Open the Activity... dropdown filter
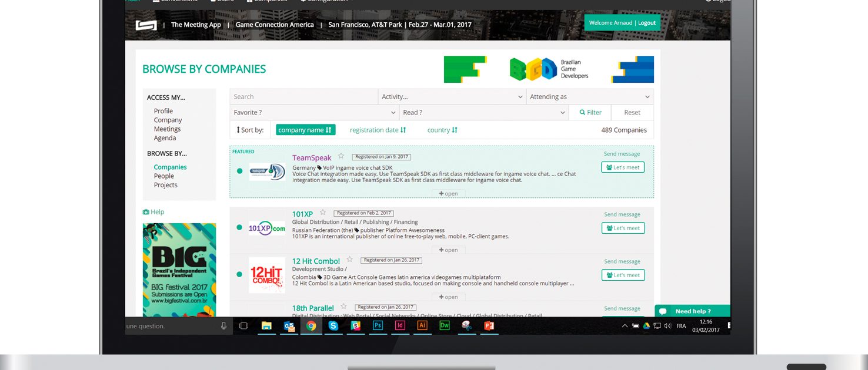 pos(452,96)
